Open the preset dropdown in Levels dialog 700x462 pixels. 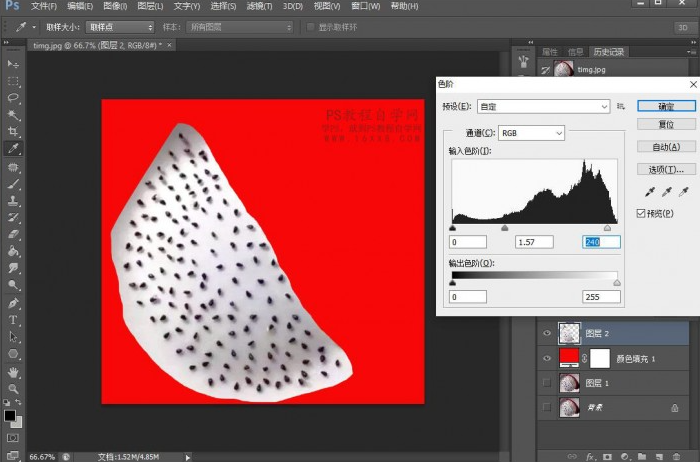545,106
